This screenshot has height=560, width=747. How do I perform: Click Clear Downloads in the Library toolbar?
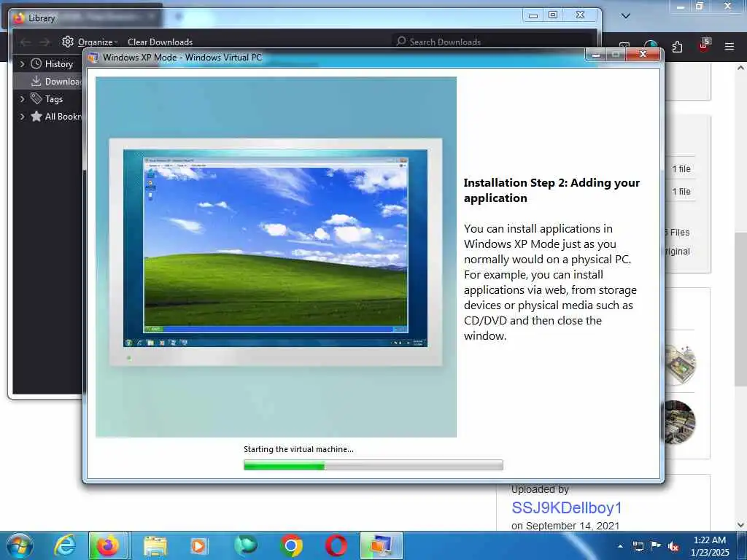pyautogui.click(x=160, y=42)
